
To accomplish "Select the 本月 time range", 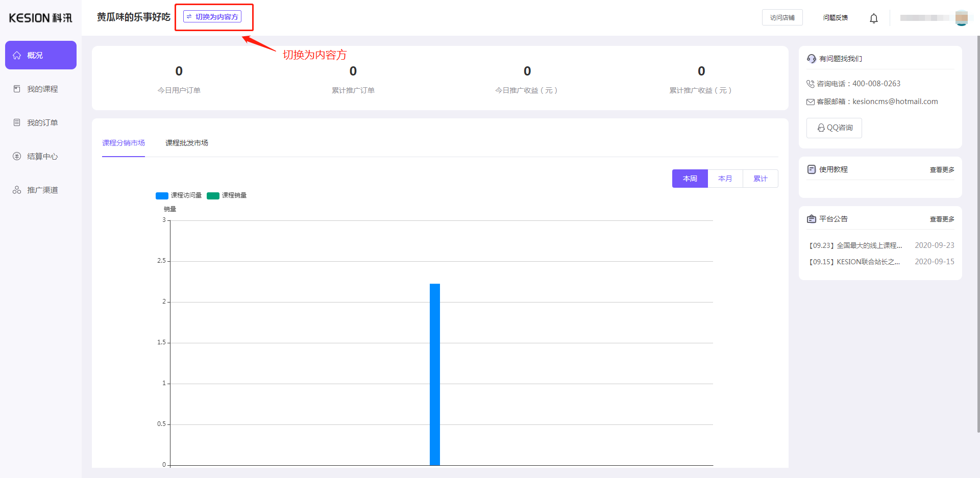I will tap(725, 179).
